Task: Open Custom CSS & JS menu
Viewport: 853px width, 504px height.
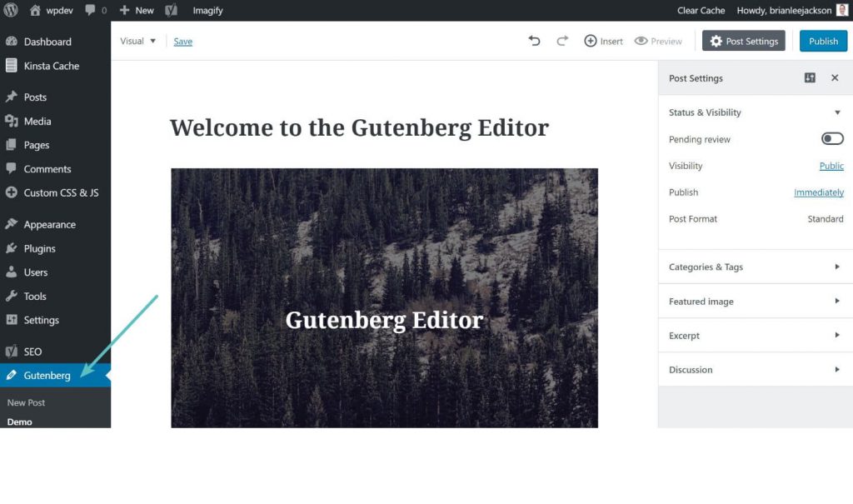Action: 55,192
